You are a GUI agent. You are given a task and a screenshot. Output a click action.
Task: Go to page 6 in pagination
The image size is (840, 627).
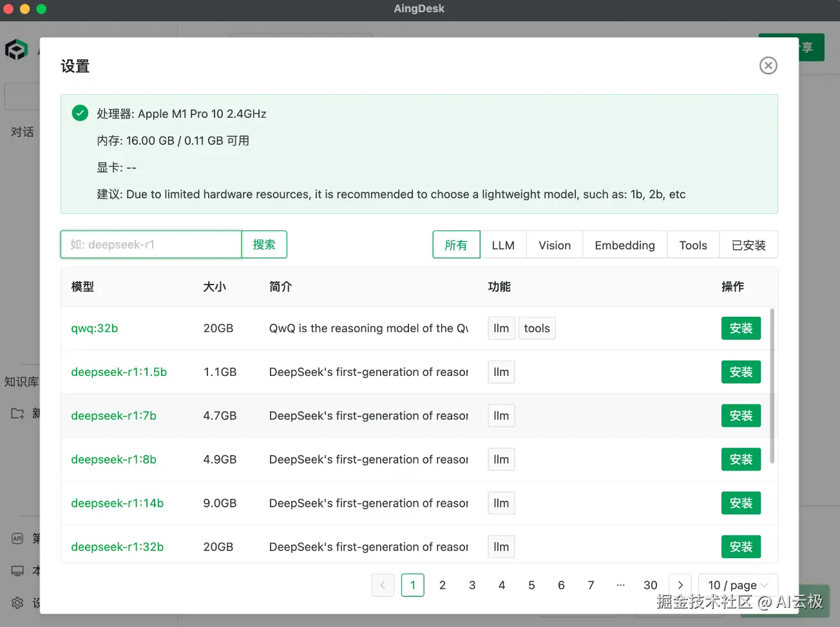click(561, 585)
